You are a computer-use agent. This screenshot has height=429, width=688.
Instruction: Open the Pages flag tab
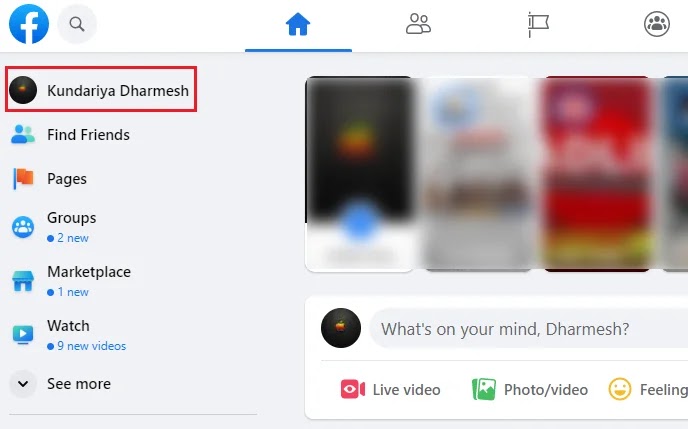point(538,24)
